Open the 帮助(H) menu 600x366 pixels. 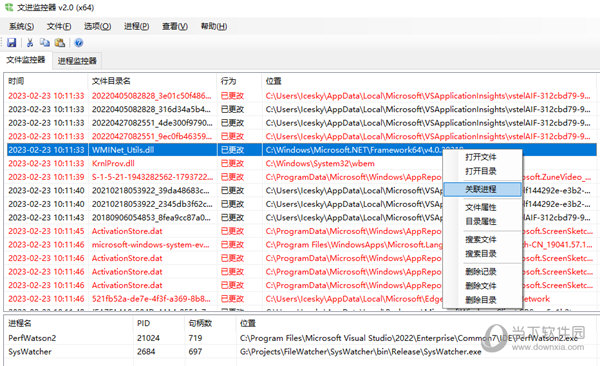tap(214, 26)
